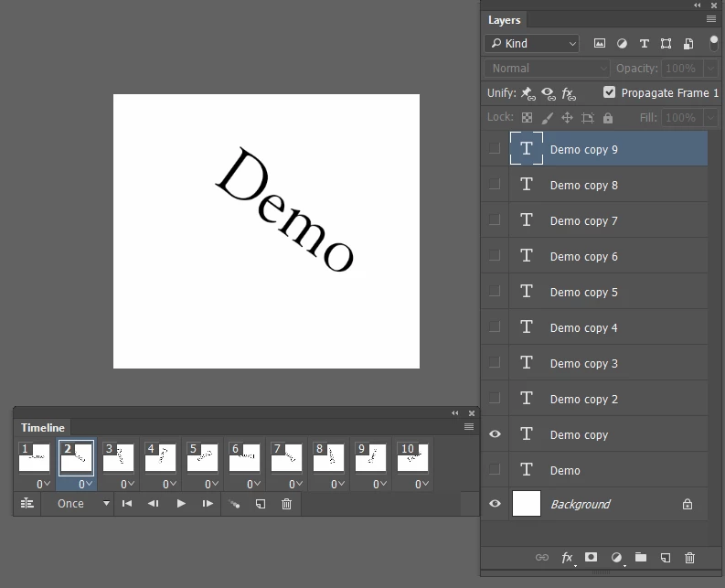This screenshot has height=588, width=725.
Task: Click the Opacity value field
Action: (x=682, y=69)
